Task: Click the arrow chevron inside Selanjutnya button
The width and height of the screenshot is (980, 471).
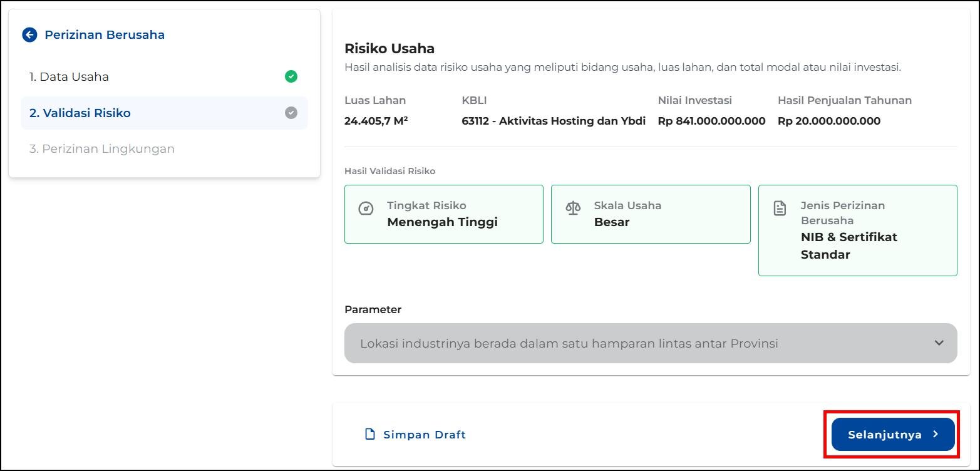Action: pyautogui.click(x=935, y=434)
